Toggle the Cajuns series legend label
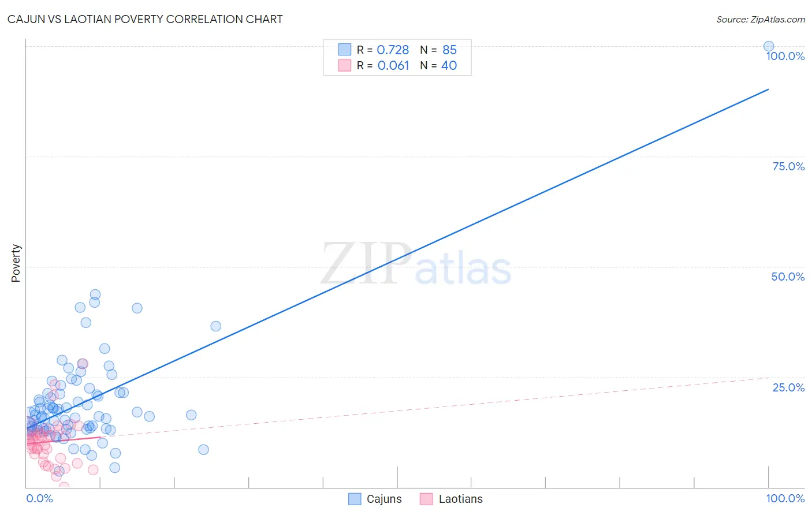Screen dimensions: 812x515 click(x=384, y=499)
